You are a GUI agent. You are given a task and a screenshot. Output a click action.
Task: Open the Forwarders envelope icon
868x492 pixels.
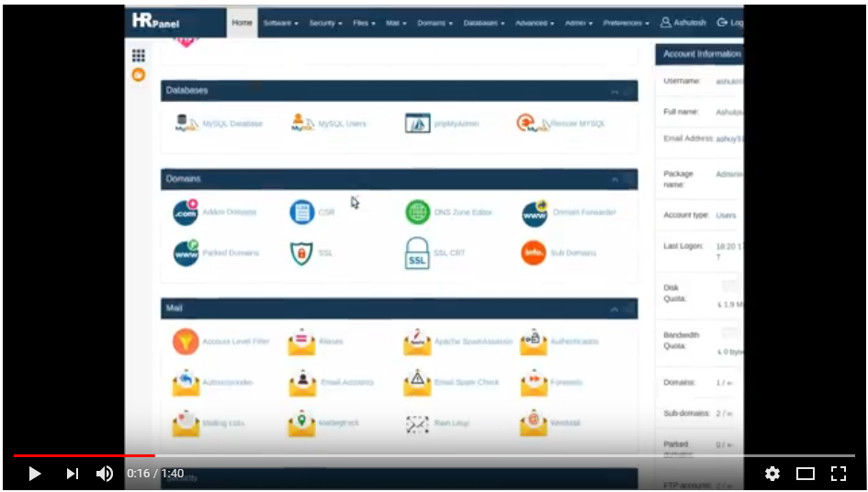pyautogui.click(x=534, y=383)
